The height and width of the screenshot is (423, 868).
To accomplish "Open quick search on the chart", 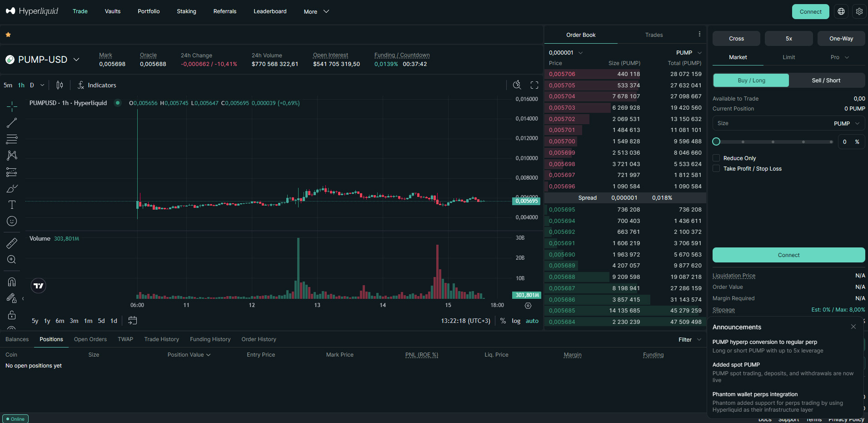I will point(517,85).
